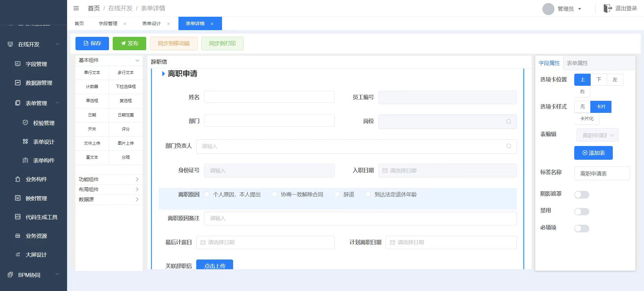This screenshot has width=644, height=291.
Task: Select the 单行文本 component
Action: pos(92,73)
